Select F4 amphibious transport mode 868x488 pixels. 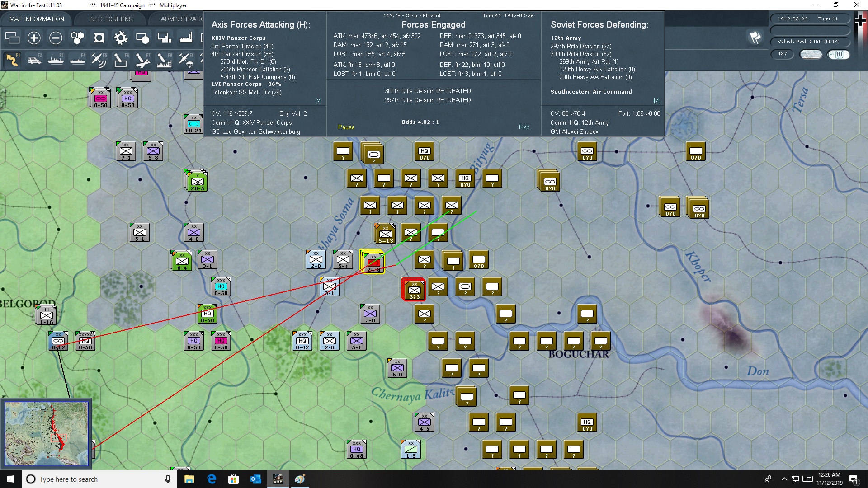pos(77,60)
